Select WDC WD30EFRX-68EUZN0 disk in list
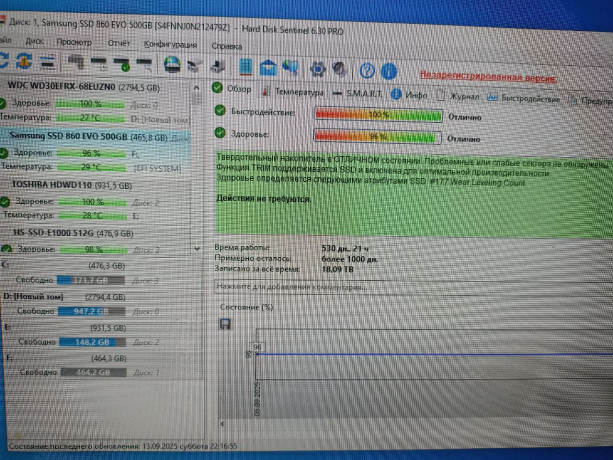 pos(84,87)
